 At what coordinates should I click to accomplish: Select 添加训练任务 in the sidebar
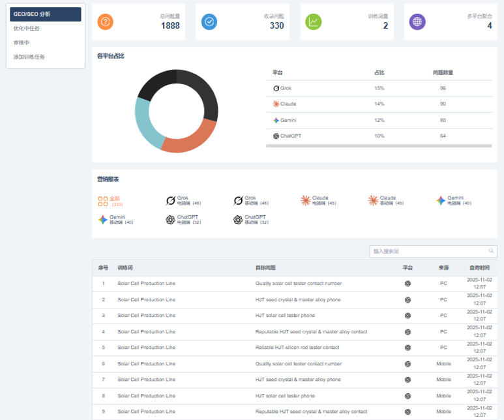click(29, 57)
